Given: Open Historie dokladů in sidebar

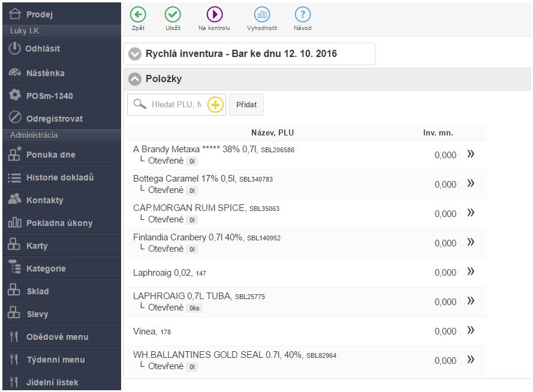Looking at the screenshot, I should 60,177.
